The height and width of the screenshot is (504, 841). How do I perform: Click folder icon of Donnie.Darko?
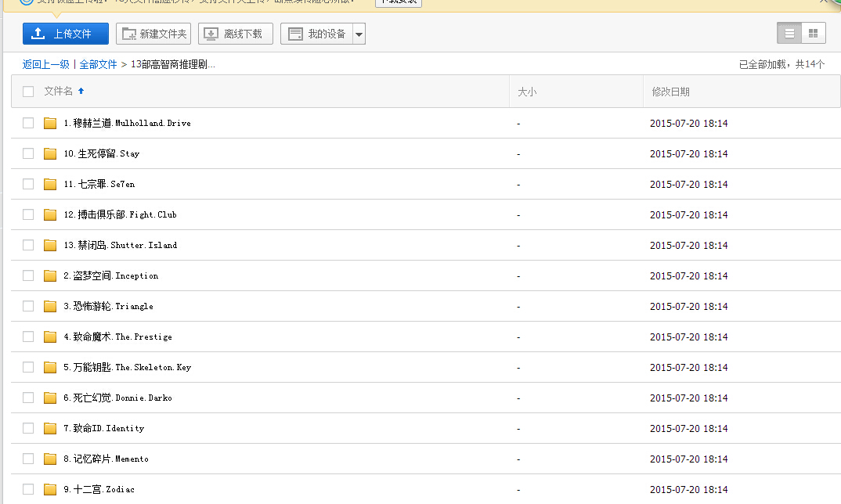50,398
